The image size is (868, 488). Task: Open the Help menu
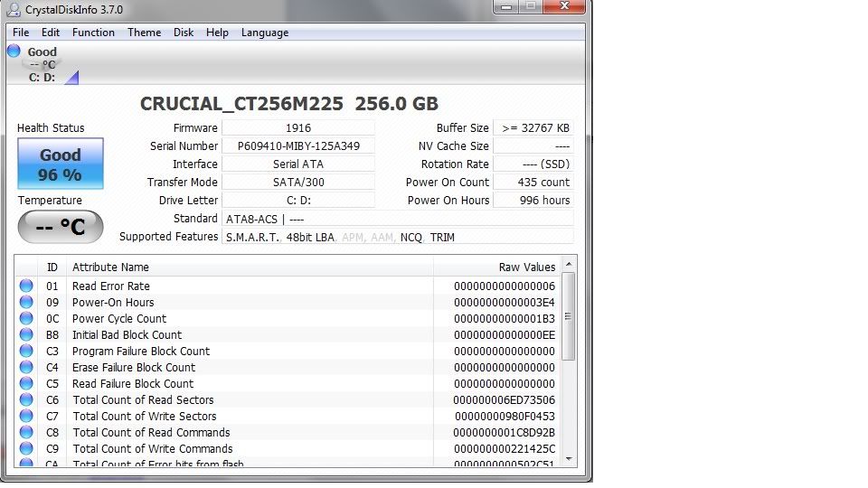217,33
